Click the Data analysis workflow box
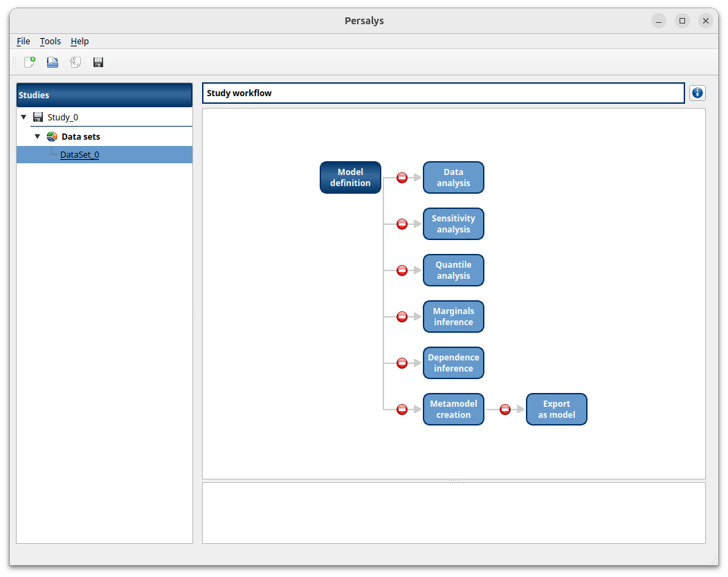Viewport: 728px width, 577px height. [453, 177]
